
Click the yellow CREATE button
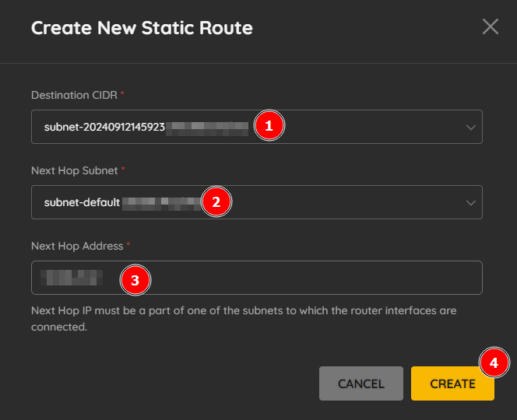tap(452, 383)
